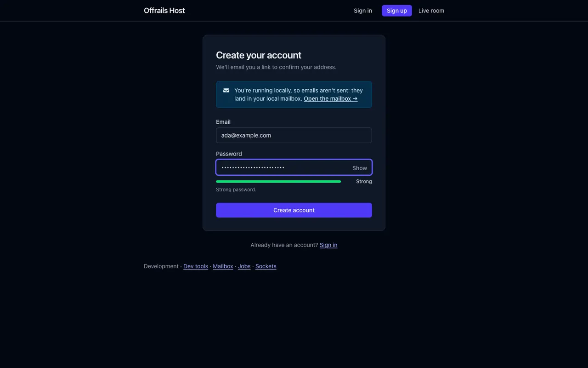The image size is (588, 368).
Task: Select the Sign up header button
Action: pos(397,11)
